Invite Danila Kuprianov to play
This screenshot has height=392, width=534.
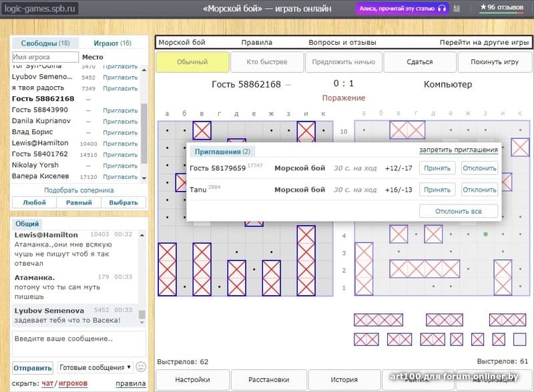coord(120,122)
